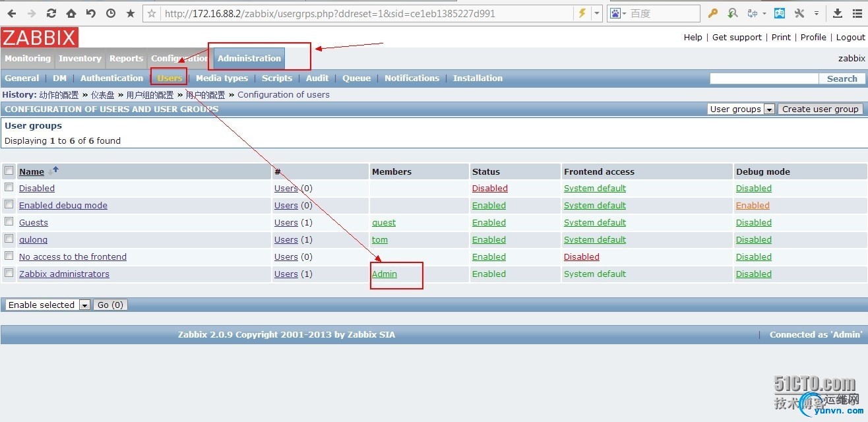The width and height of the screenshot is (868, 422).
Task: Click the undo closed tab icon
Action: (90, 13)
